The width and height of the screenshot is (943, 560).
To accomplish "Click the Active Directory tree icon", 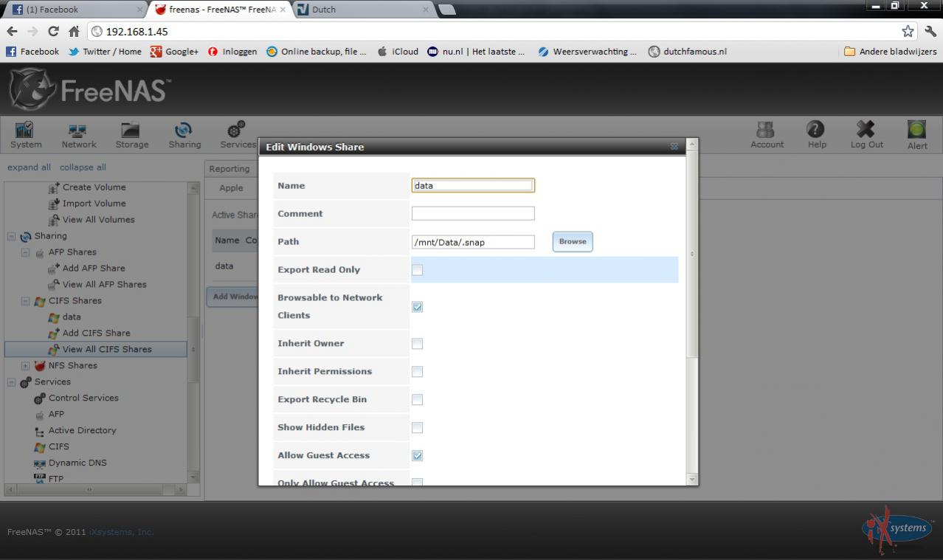I will [40, 431].
